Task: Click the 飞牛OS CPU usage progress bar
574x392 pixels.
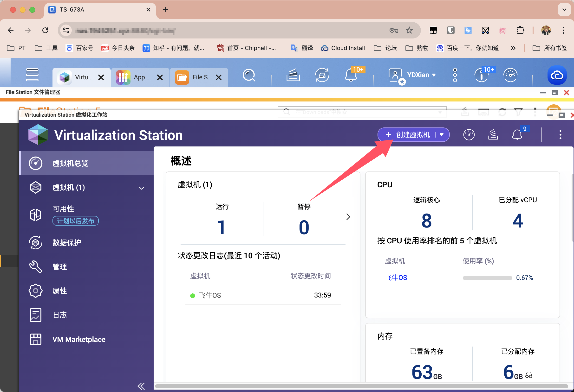Action: (487, 278)
